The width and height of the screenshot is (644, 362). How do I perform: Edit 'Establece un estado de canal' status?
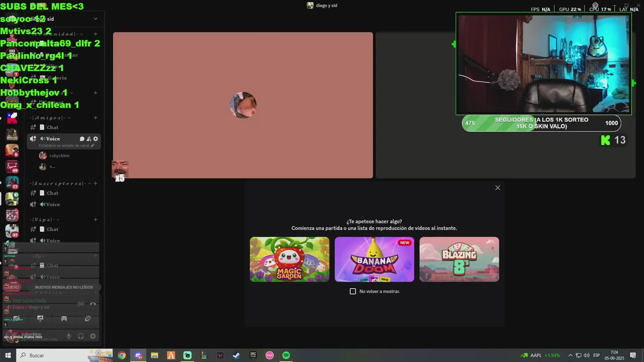66,145
